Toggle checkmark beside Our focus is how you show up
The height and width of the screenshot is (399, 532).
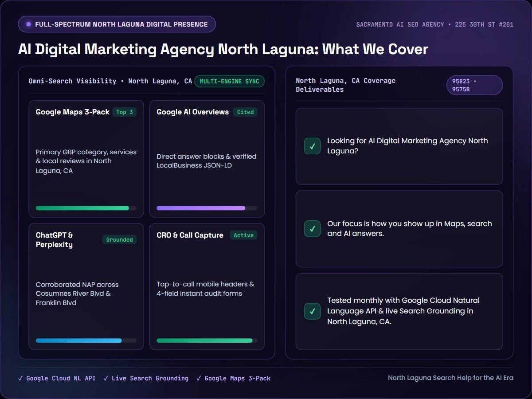pyautogui.click(x=312, y=229)
